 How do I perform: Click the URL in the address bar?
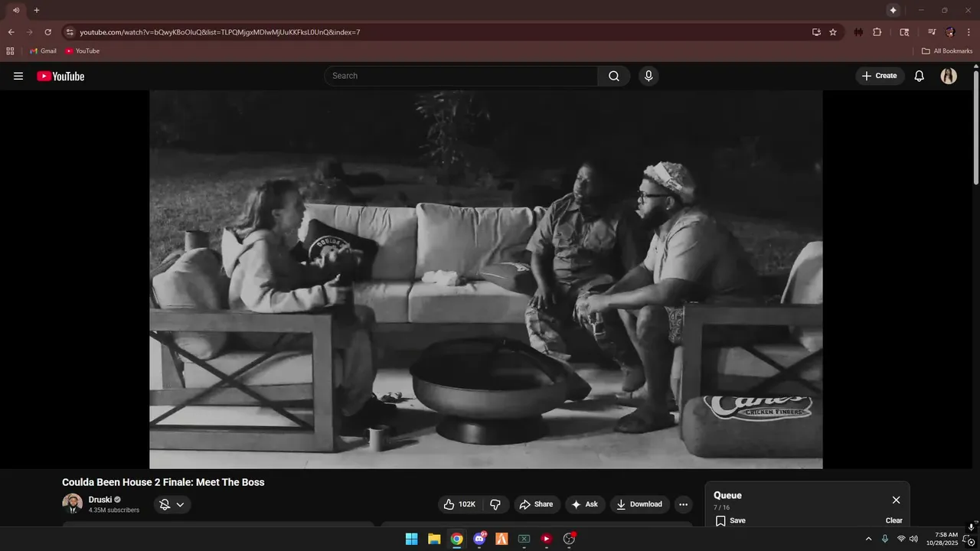[220, 32]
